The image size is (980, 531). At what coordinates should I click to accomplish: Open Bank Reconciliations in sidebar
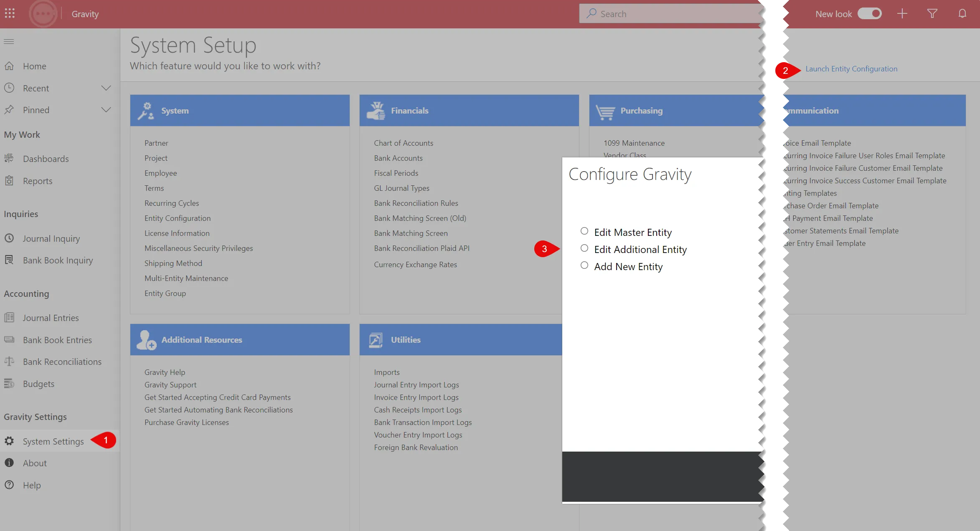click(62, 362)
